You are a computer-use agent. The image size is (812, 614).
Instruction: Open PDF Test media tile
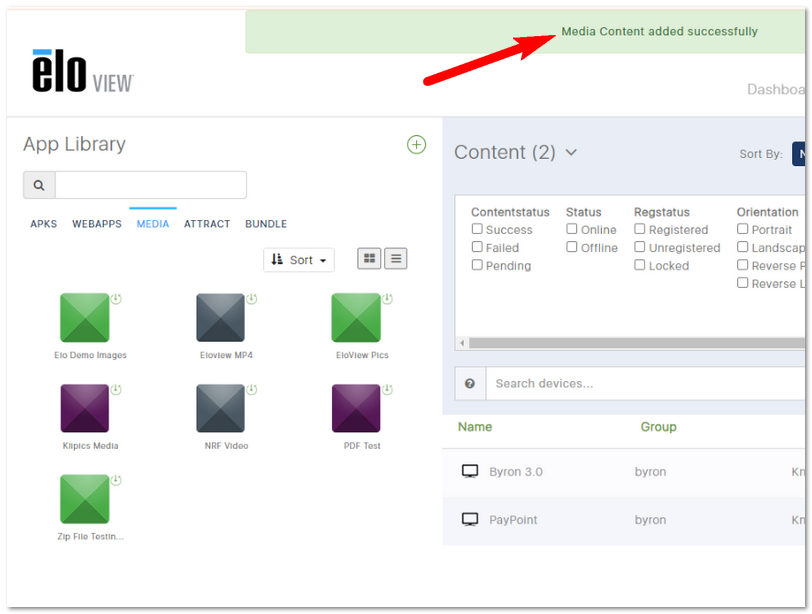356,408
